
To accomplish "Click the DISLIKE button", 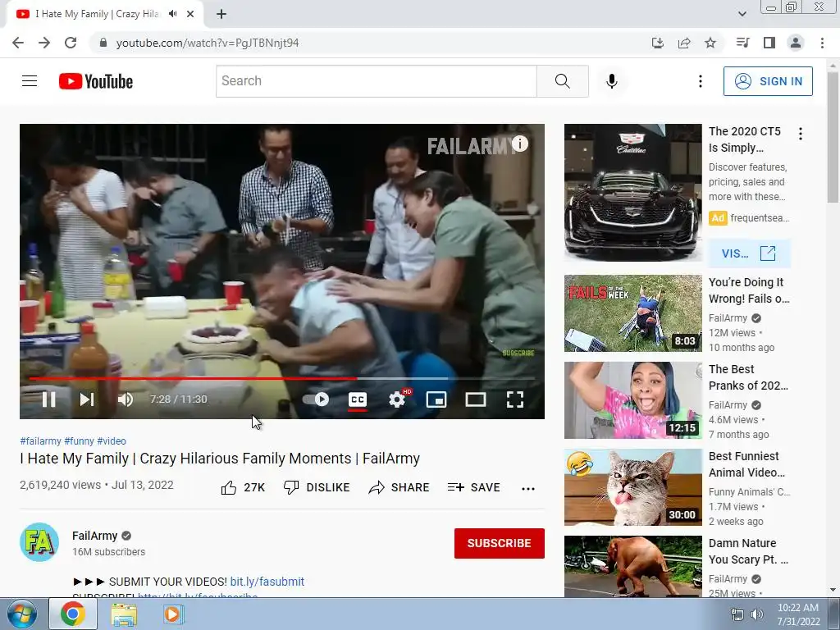I will [317, 487].
